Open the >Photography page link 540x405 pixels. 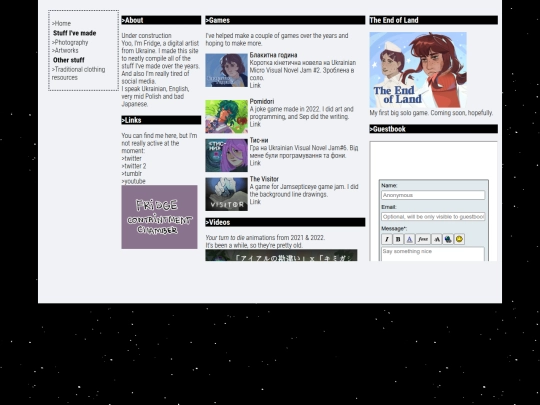(x=70, y=42)
